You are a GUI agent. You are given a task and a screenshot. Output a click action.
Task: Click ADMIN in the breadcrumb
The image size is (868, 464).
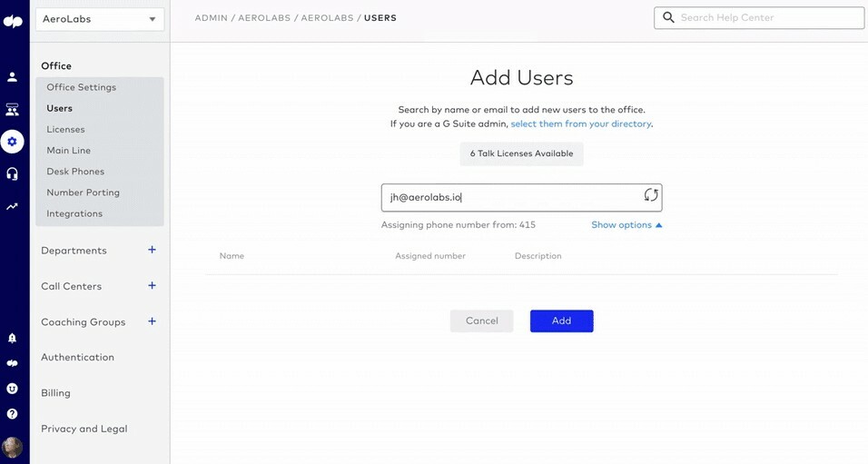[x=211, y=18]
